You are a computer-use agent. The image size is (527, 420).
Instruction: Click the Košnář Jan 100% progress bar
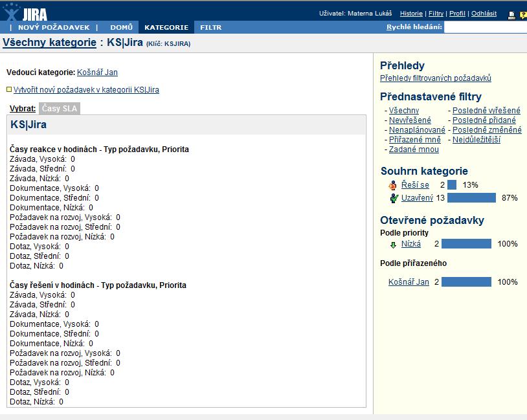[x=467, y=282]
